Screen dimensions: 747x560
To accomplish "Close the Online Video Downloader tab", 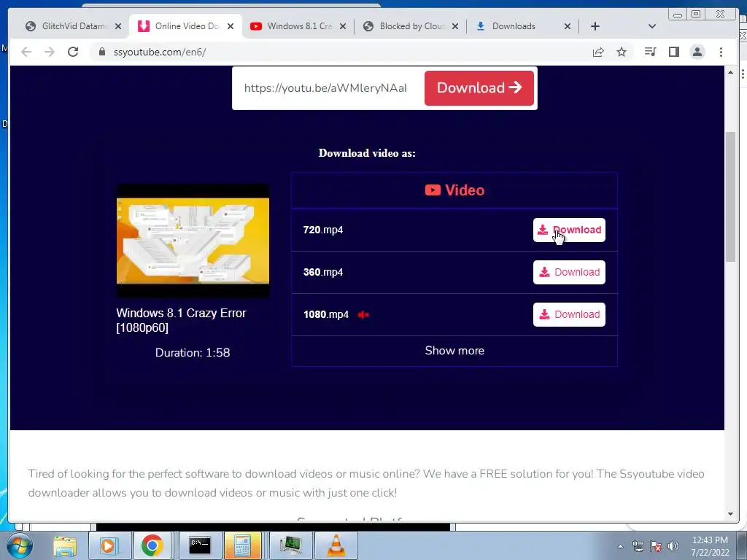I will 231,26.
